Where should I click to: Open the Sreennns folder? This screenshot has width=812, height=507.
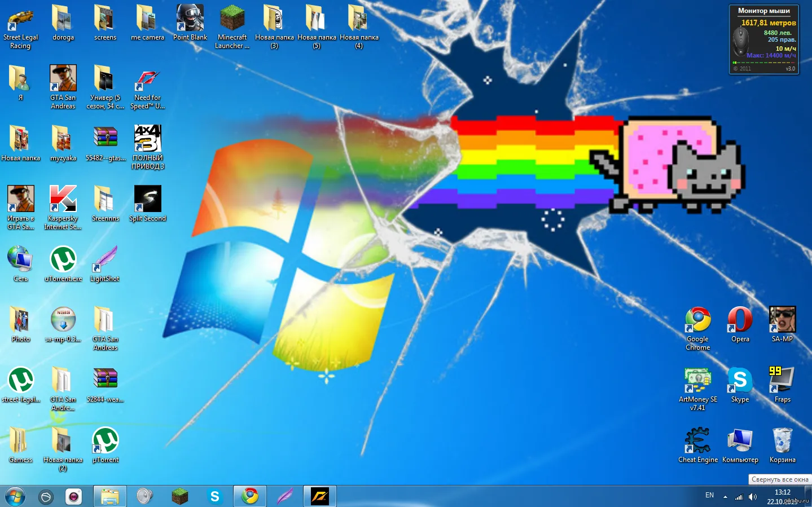click(105, 204)
